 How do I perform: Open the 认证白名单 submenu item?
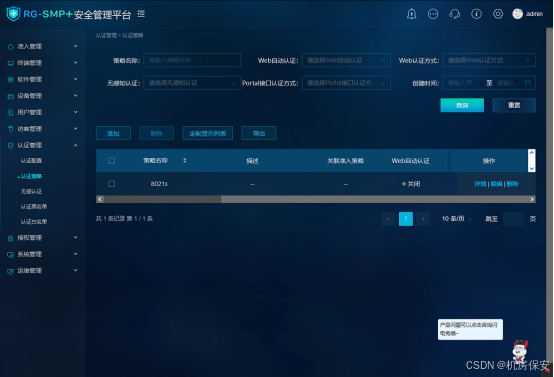(x=34, y=222)
